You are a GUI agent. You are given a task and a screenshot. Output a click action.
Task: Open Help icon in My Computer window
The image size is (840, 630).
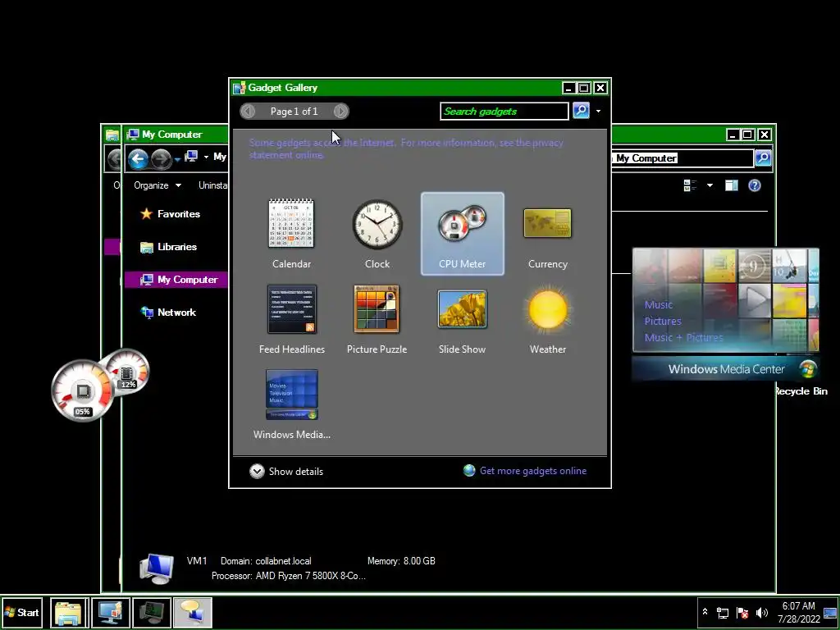coord(755,185)
